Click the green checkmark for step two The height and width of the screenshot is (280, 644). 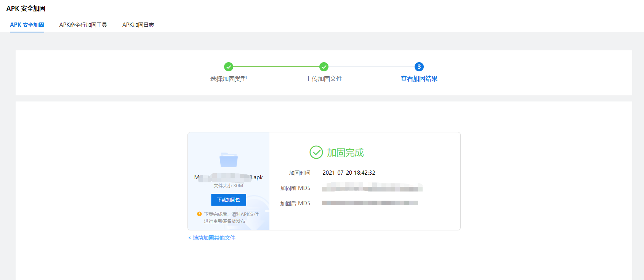pyautogui.click(x=324, y=67)
